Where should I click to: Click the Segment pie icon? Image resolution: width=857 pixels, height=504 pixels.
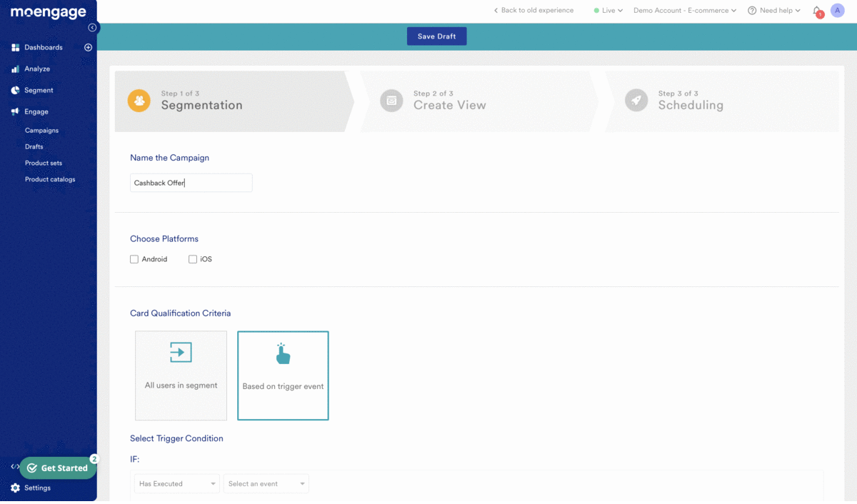15,91
